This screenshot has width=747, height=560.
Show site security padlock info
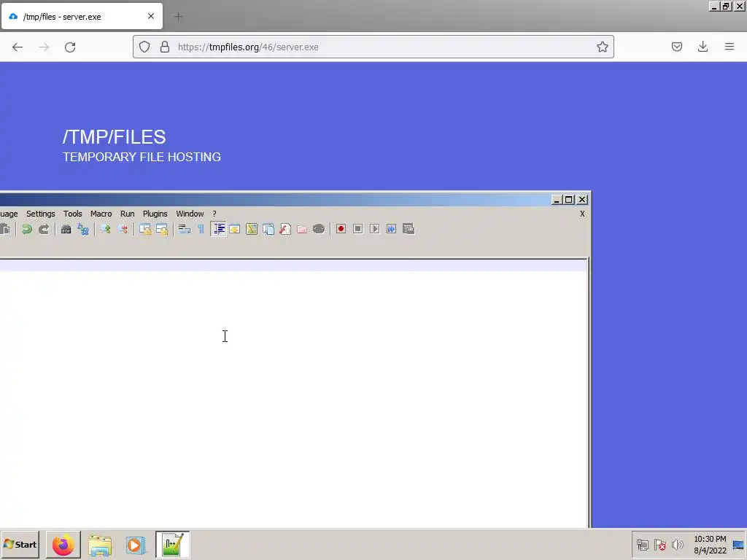point(165,47)
